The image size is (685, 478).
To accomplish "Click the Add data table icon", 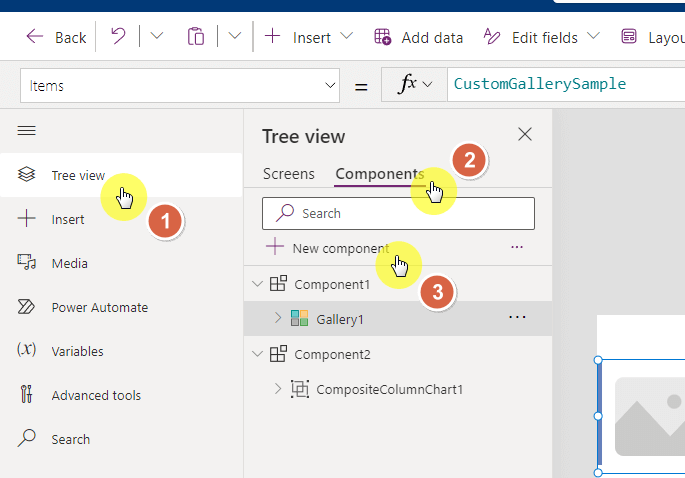I will click(x=383, y=37).
